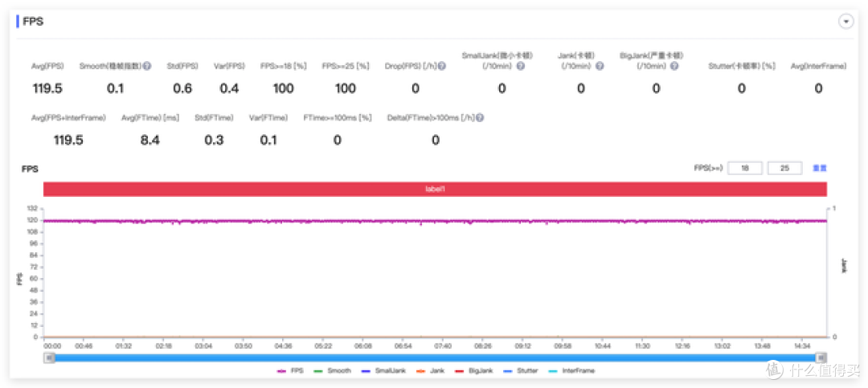The width and height of the screenshot is (868, 388).
Task: Click the Stutter [%] label
Action: [x=742, y=66]
